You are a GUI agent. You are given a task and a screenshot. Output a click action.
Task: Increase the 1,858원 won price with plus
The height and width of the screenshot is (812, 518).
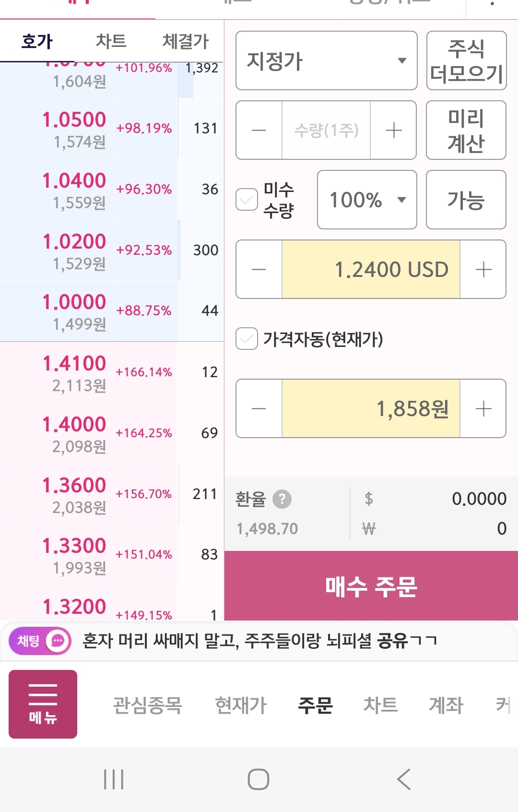[483, 408]
